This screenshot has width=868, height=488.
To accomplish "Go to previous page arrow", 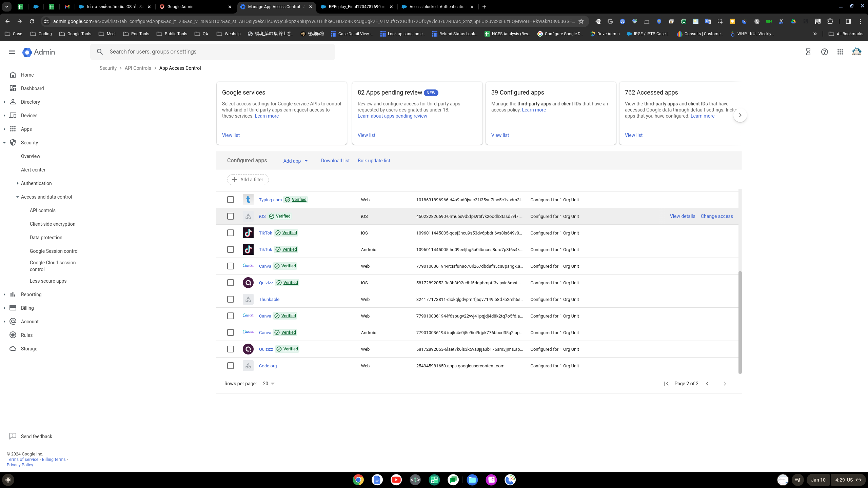I will (x=707, y=384).
